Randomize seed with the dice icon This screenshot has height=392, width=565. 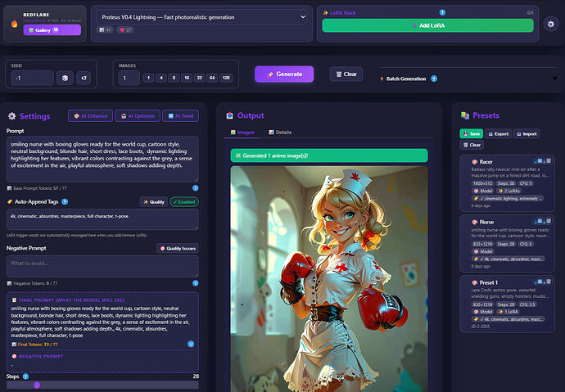coord(65,78)
